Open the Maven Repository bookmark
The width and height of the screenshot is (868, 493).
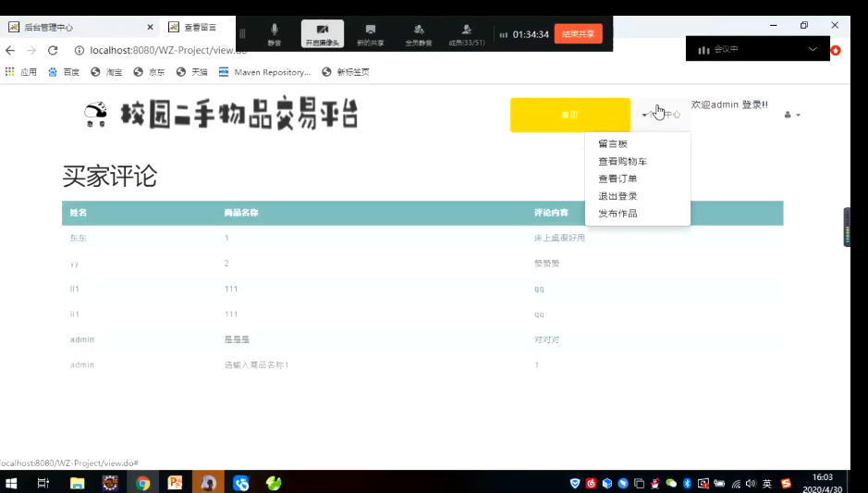coord(264,72)
